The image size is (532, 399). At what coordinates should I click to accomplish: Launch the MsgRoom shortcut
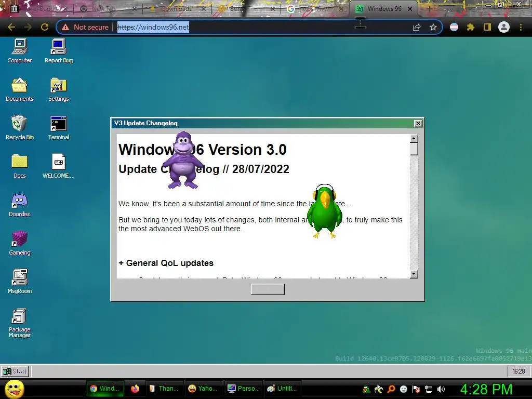[20, 282]
